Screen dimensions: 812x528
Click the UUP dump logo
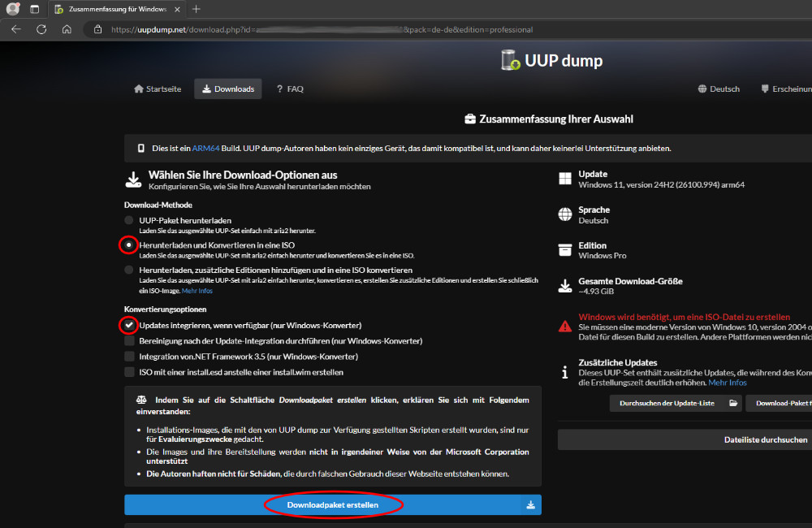coord(552,60)
